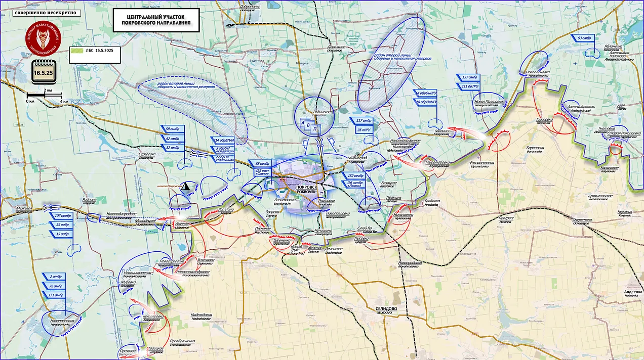Click the 06 штбр «Лють» flag
The width and height of the screenshot is (644, 360).
pyautogui.click(x=353, y=184)
